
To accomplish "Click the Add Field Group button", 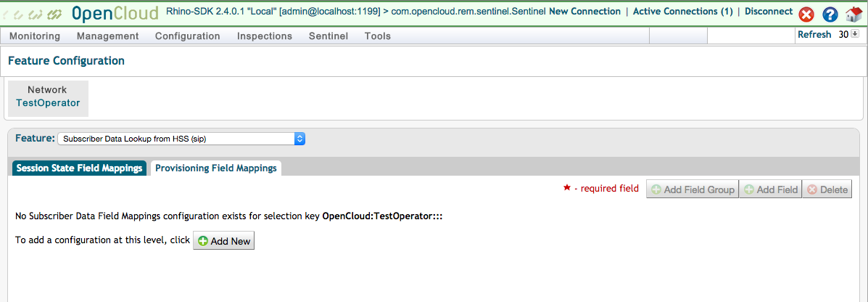I will click(693, 189).
